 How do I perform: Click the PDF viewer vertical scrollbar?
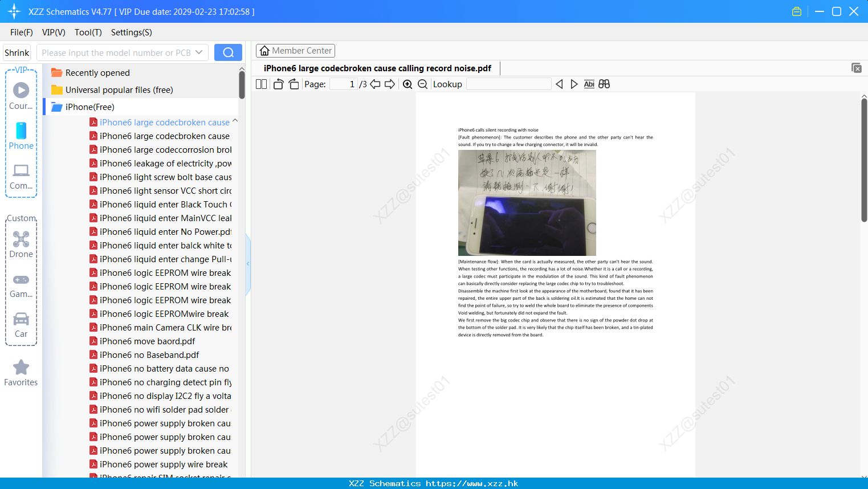(864, 160)
